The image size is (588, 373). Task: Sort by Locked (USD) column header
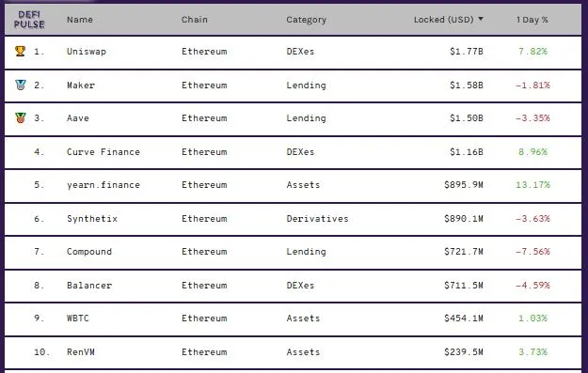[x=444, y=20]
